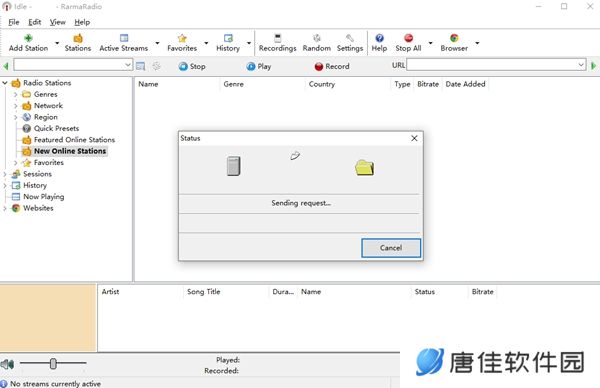
Task: Click the Play playback button
Action: pos(259,66)
